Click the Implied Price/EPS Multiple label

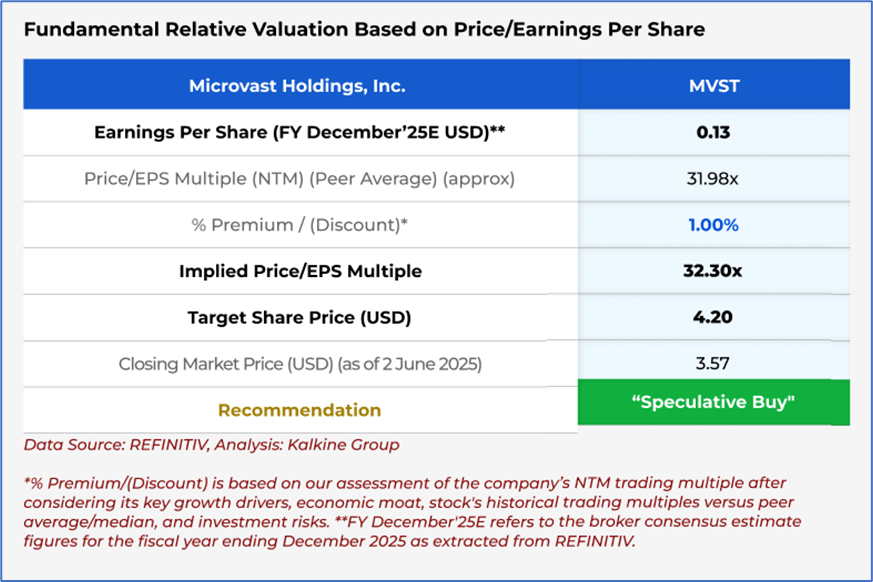(x=300, y=271)
